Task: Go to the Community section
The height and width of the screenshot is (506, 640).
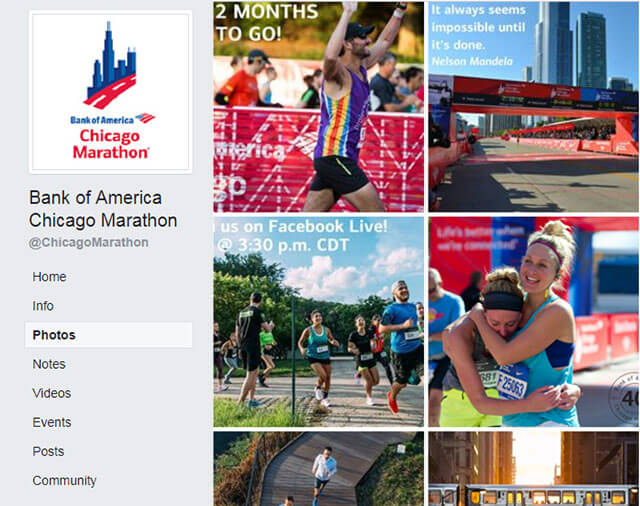Action: pyautogui.click(x=64, y=481)
